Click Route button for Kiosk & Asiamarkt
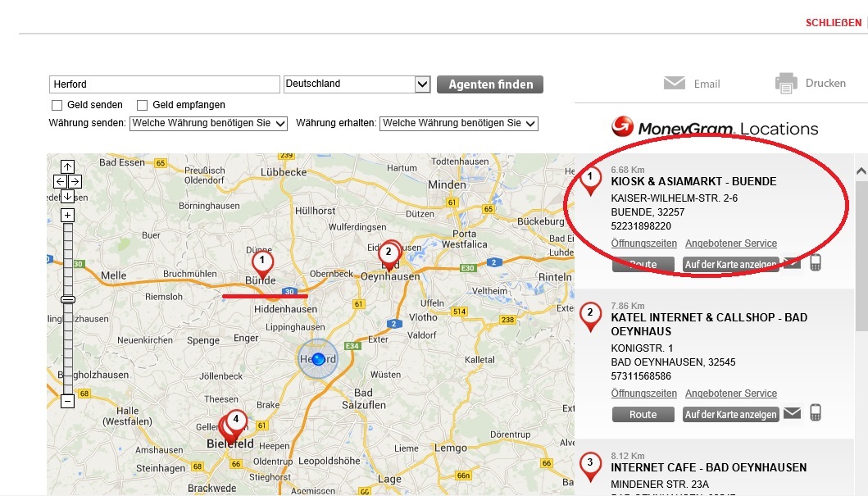The image size is (868, 496). click(643, 264)
